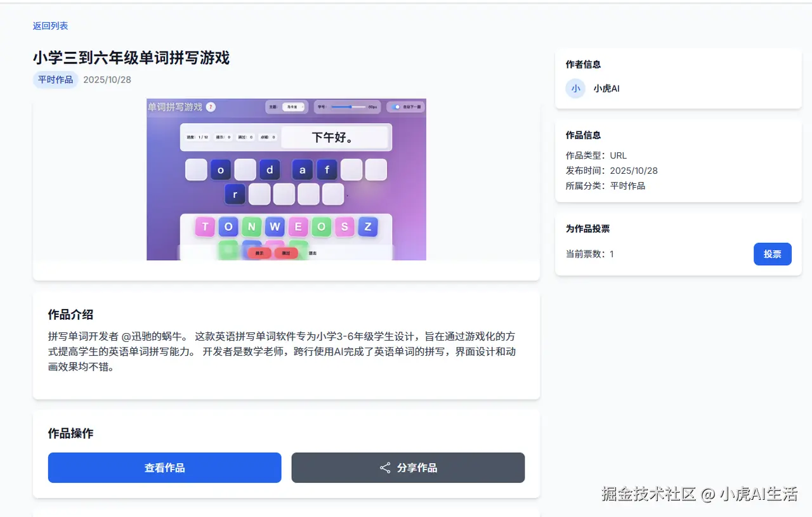
Task: Pick the pink S letter tile
Action: click(344, 226)
